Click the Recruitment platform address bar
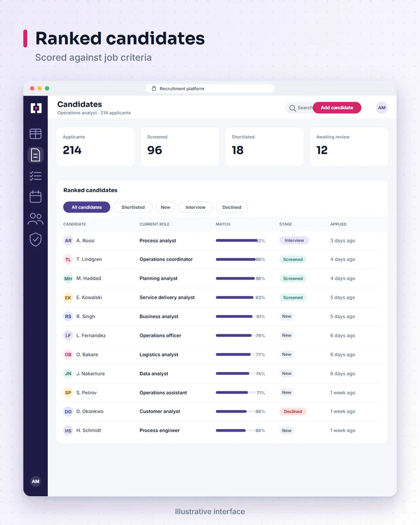The height and width of the screenshot is (525, 420). tap(210, 88)
